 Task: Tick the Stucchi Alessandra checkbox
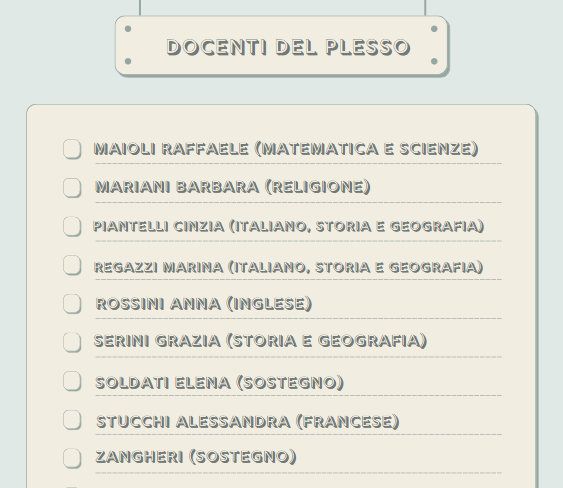72,420
